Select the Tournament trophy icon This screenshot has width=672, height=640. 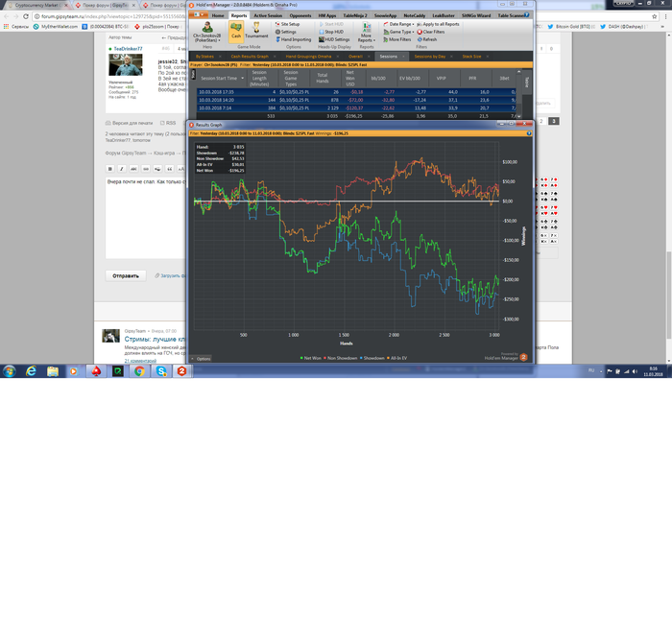tap(256, 31)
